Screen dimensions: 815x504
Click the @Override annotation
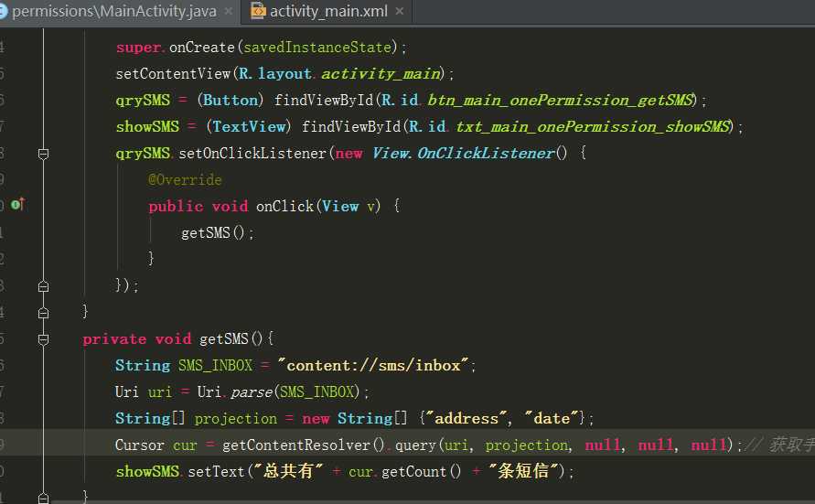coord(185,180)
